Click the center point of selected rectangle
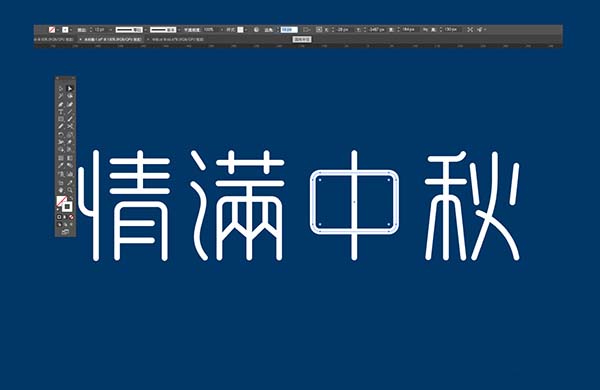The width and height of the screenshot is (600, 390). [354, 202]
